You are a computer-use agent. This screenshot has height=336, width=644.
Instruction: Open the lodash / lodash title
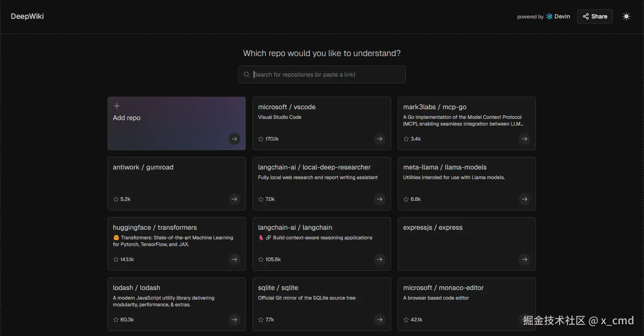137,288
